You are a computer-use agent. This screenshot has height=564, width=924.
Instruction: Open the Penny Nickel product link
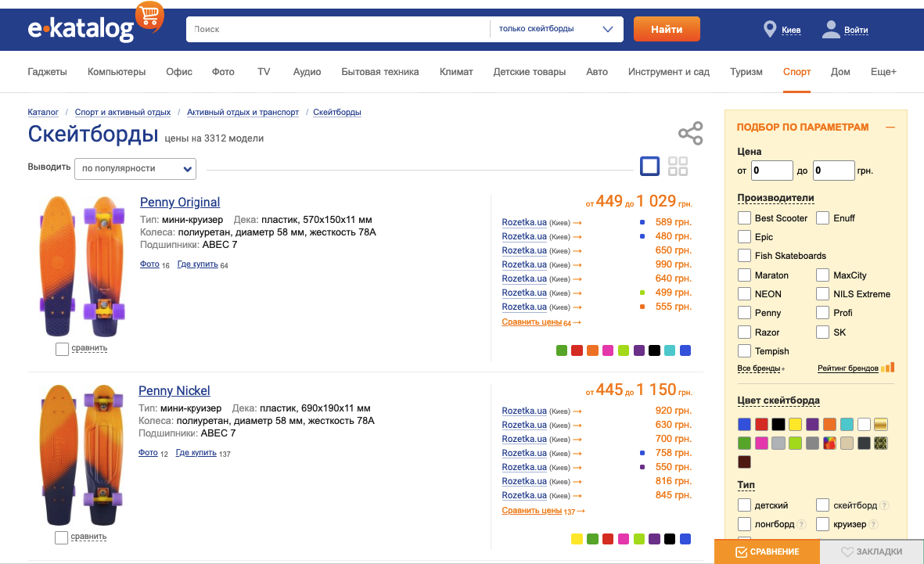pos(174,391)
